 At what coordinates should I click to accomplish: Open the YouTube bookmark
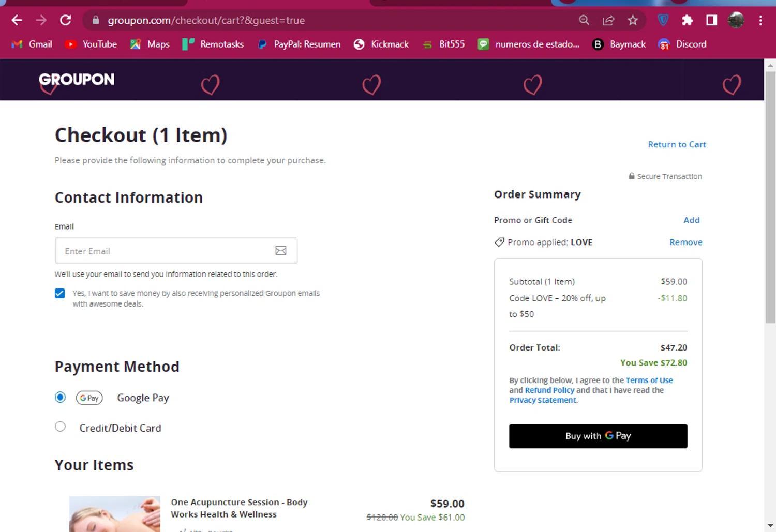tap(91, 44)
